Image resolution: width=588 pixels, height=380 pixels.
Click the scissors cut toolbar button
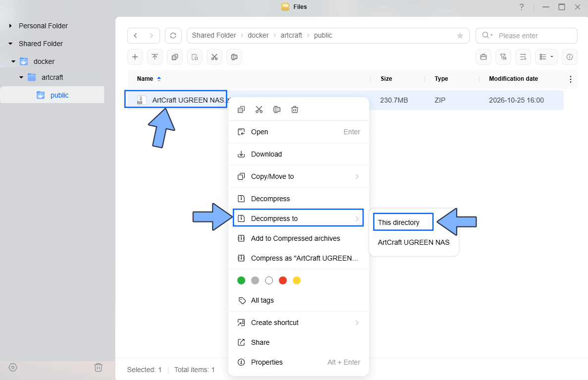pyautogui.click(x=214, y=57)
